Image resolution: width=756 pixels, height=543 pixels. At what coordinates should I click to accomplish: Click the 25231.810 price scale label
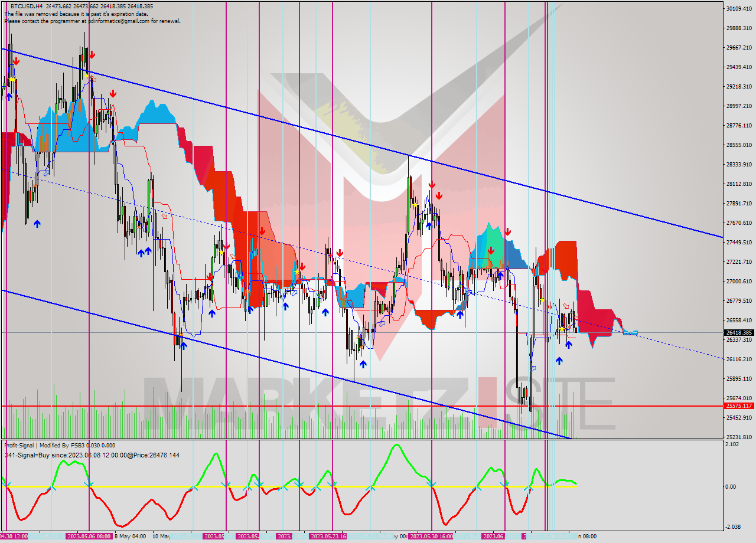point(739,437)
